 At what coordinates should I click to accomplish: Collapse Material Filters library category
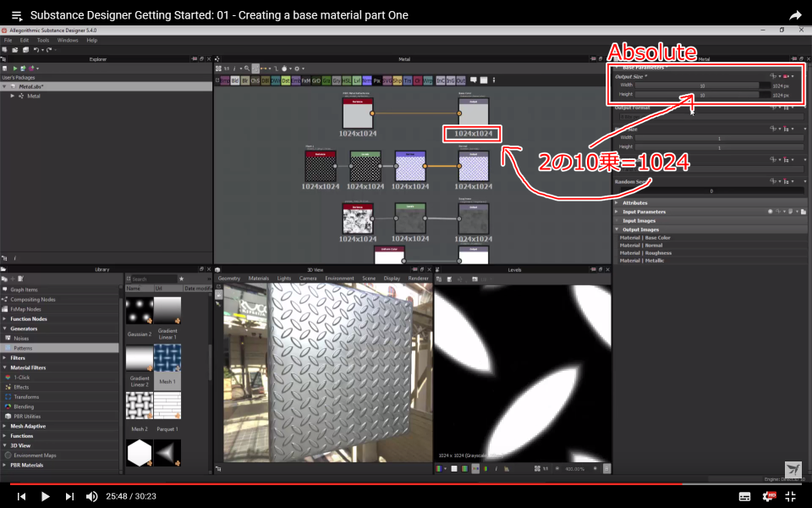(5, 367)
